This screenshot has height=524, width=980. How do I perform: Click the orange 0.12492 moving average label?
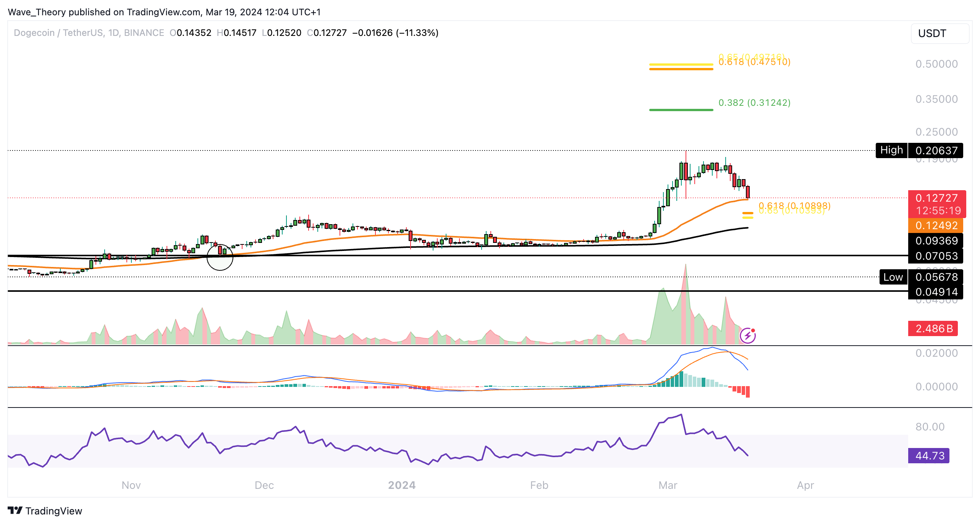[x=935, y=226]
